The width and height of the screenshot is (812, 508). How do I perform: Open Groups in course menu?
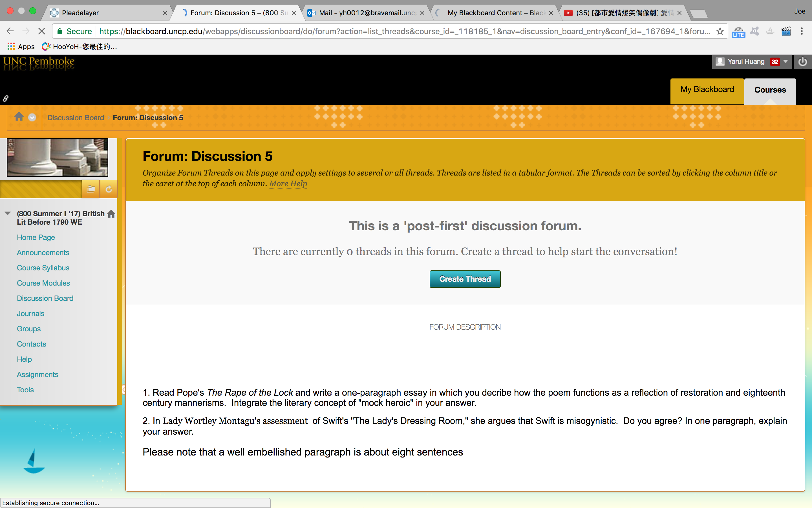click(x=29, y=329)
